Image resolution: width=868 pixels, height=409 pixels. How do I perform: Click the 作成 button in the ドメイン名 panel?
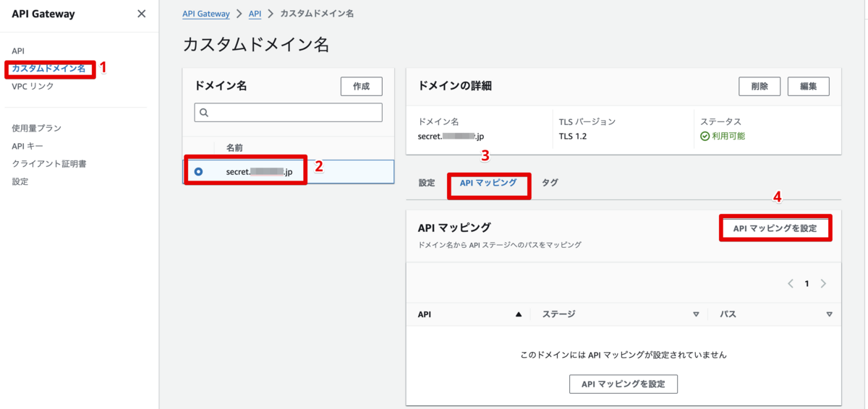[x=362, y=86]
